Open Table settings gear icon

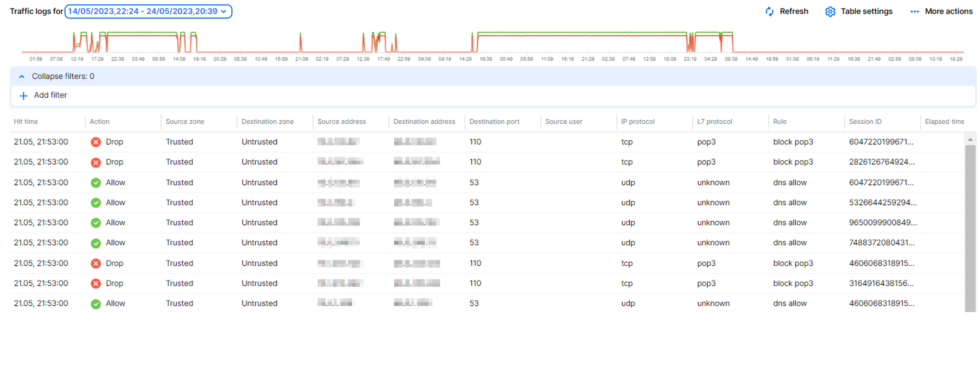(830, 11)
